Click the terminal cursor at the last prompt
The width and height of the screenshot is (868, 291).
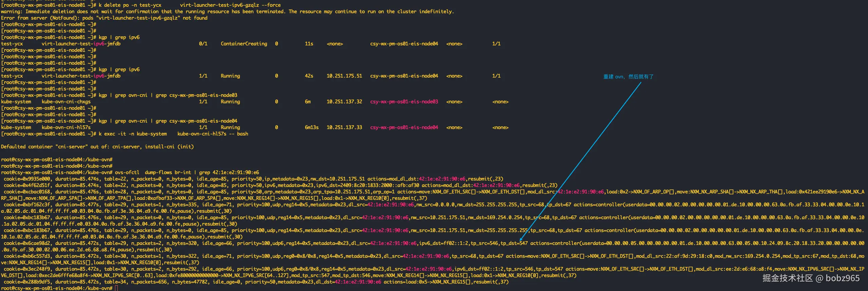click(116, 288)
